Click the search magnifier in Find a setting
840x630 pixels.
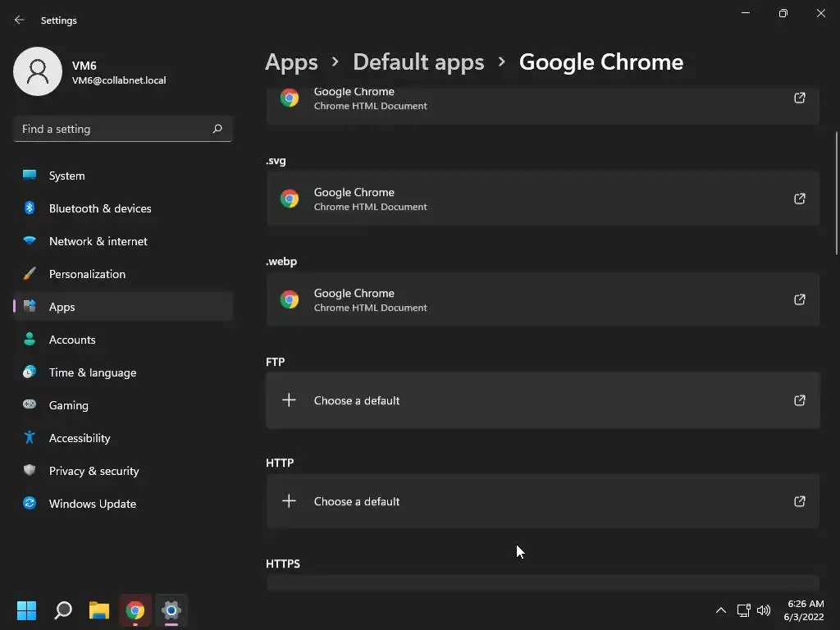point(217,129)
